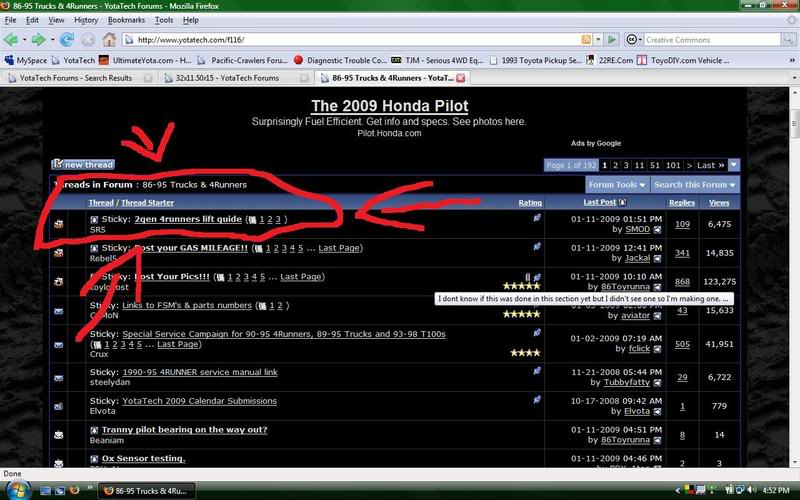
Task: Go to last post icon for SMOD
Action: [x=657, y=230]
